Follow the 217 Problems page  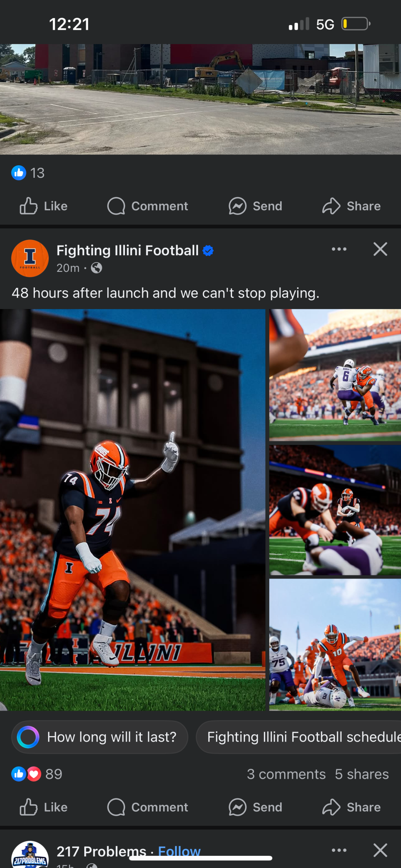coord(179,851)
